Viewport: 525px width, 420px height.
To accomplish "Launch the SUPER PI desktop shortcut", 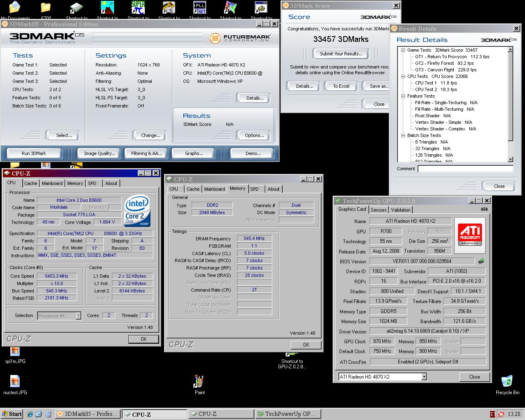I will tap(138, 9).
